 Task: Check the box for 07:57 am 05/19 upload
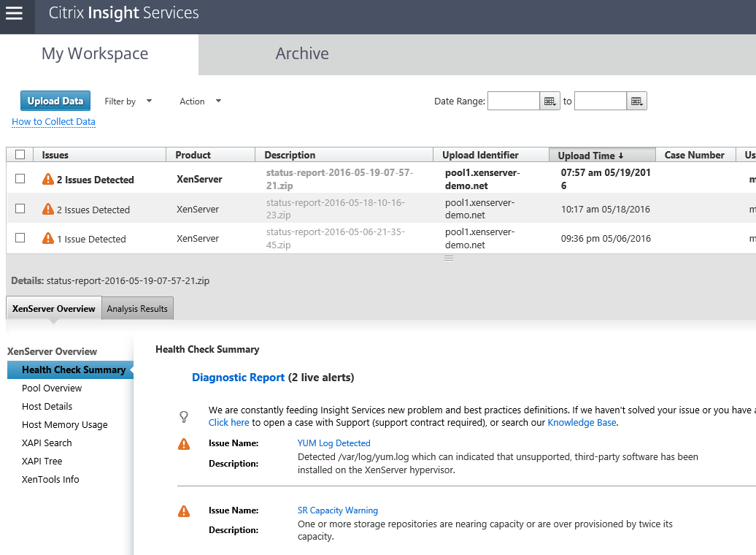(x=20, y=179)
